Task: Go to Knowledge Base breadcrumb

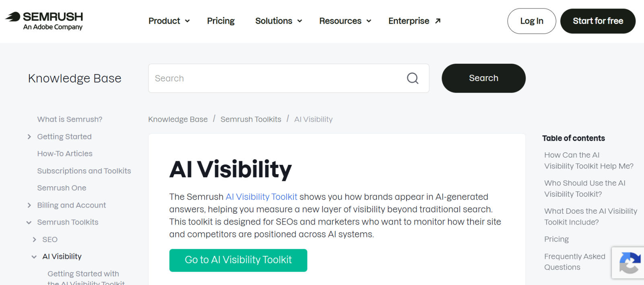Action: pos(178,119)
